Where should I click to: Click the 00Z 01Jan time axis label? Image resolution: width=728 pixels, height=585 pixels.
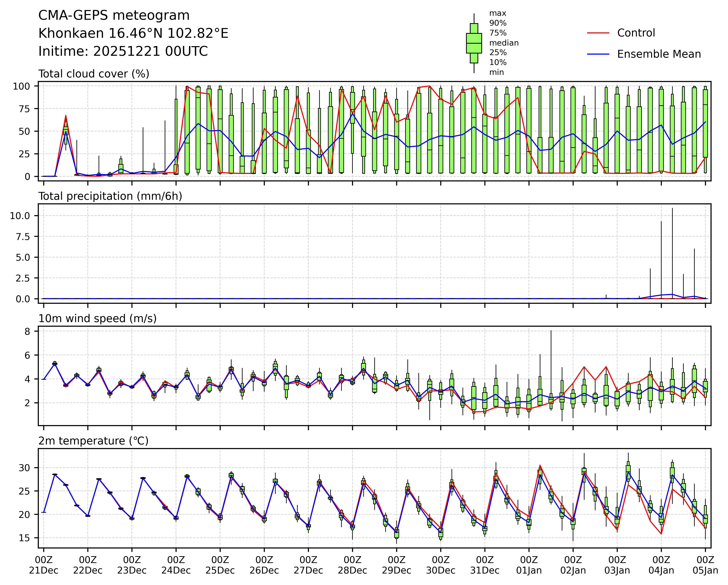(x=529, y=565)
